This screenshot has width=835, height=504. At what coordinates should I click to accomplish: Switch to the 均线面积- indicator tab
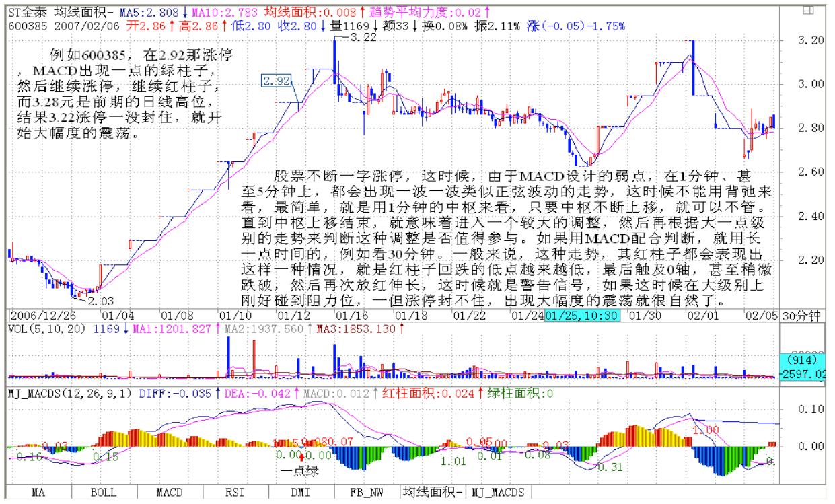(x=433, y=493)
